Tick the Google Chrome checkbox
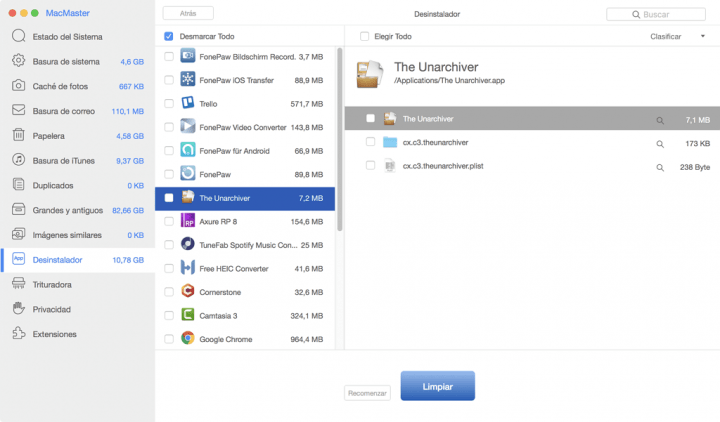This screenshot has width=720, height=422. coord(169,339)
